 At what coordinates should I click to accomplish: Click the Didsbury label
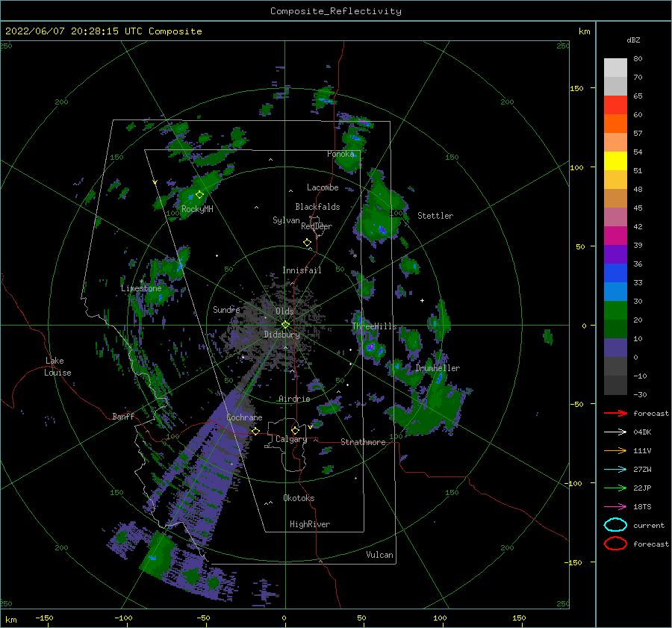point(281,335)
